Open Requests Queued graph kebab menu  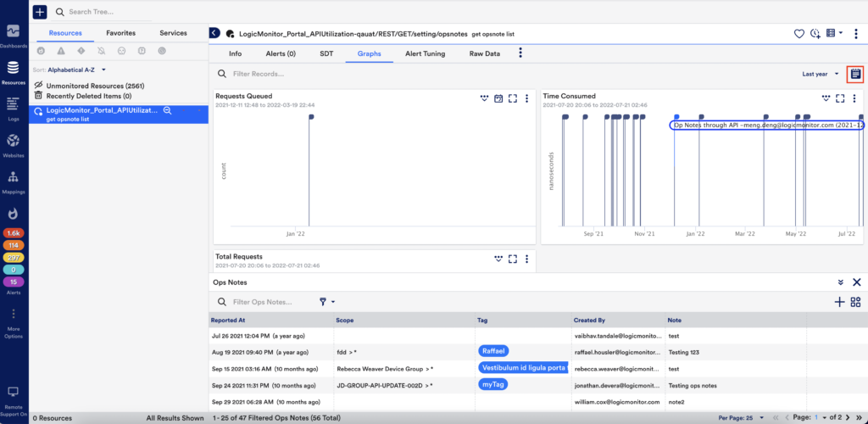click(x=526, y=98)
